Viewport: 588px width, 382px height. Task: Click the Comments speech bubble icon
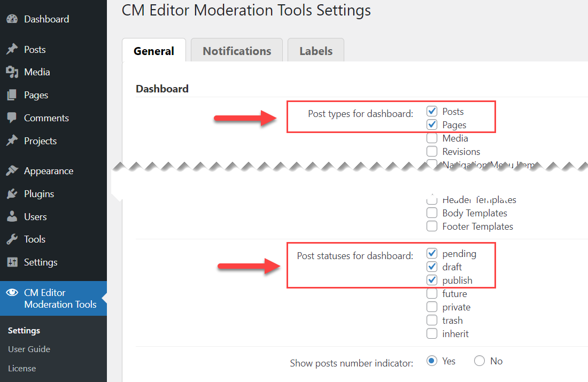[12, 118]
